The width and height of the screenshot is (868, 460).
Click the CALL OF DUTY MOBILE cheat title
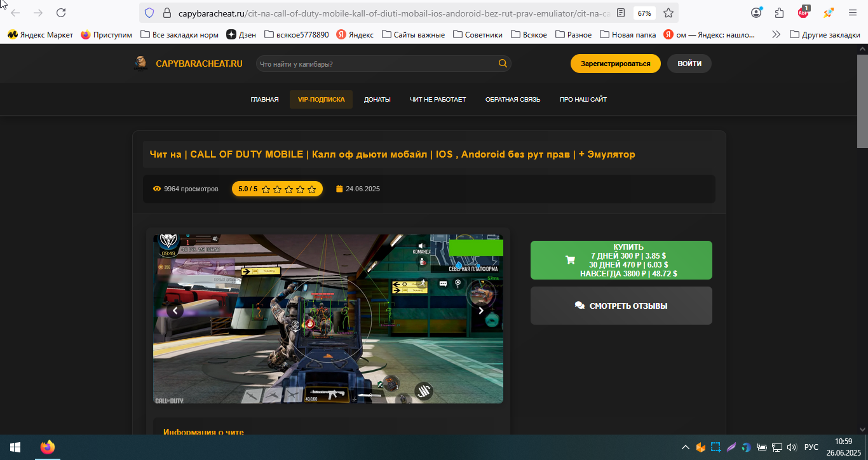[x=392, y=154]
